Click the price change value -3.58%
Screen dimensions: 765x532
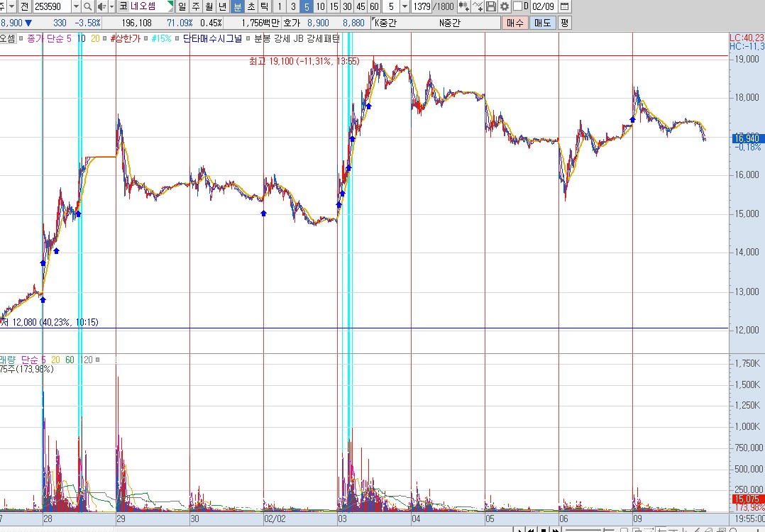(88, 23)
